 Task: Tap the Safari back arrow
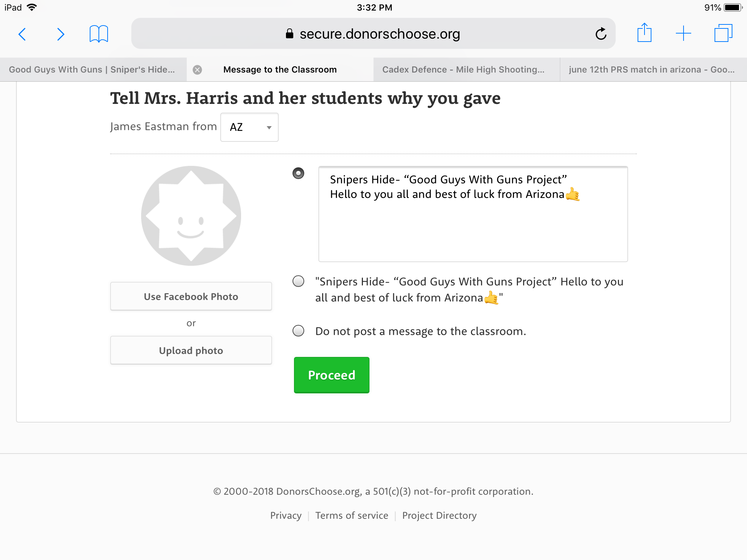pos(22,34)
